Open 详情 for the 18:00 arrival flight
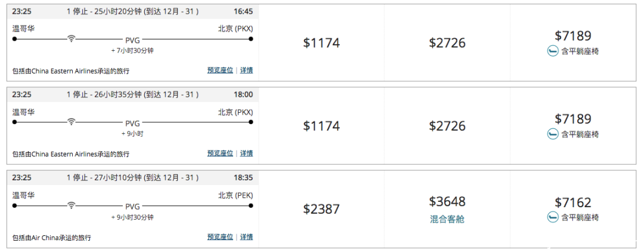Screen dimensions: 644x252 click(246, 153)
